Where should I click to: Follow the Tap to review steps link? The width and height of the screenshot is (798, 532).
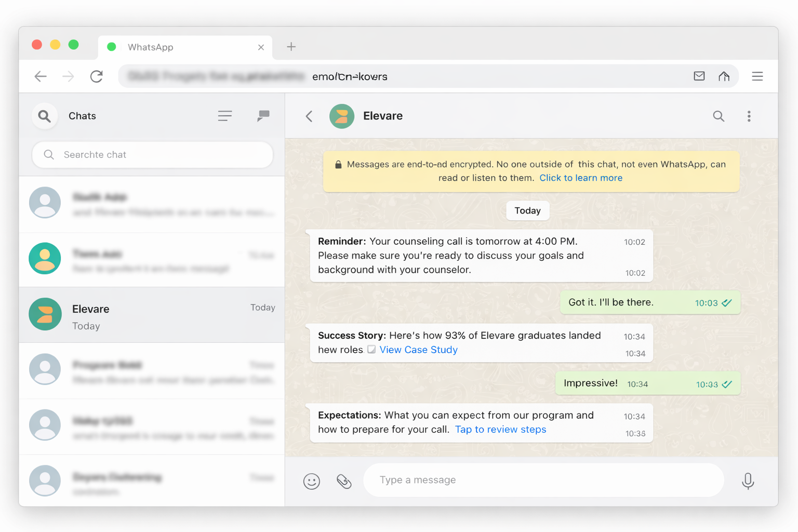click(500, 429)
